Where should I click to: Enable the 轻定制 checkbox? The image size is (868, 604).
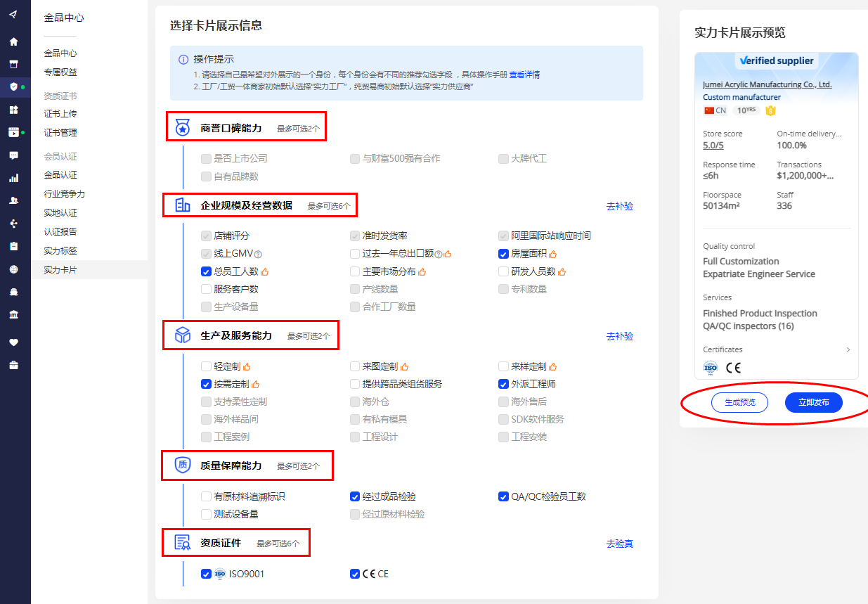[x=206, y=366]
